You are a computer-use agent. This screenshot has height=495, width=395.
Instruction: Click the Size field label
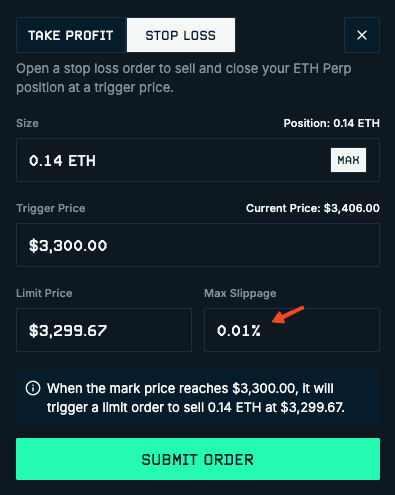pos(27,123)
